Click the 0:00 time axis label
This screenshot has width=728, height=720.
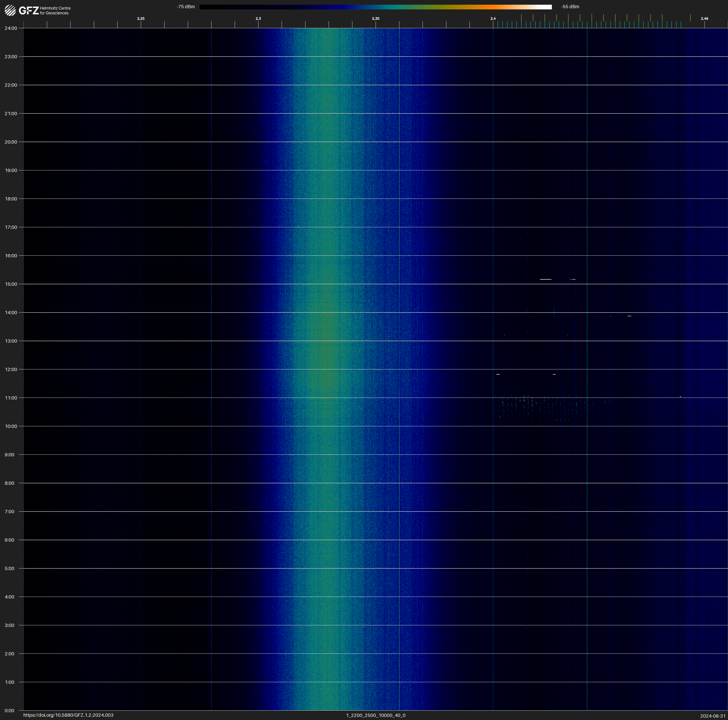click(x=9, y=711)
